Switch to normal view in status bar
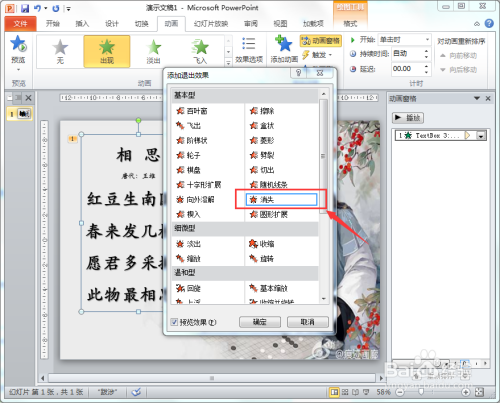 click(x=334, y=392)
